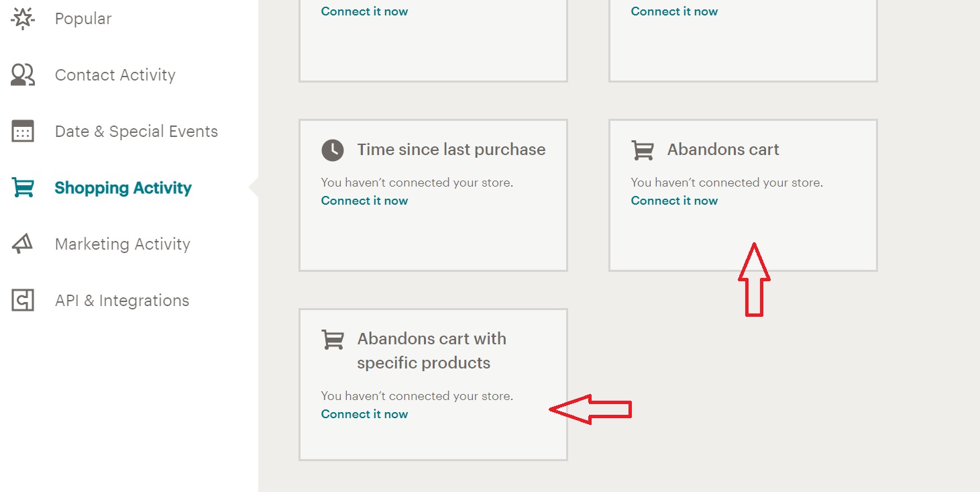Click the Shopping Activity cart icon in sidebar
The width and height of the screenshot is (980, 492).
click(x=23, y=188)
